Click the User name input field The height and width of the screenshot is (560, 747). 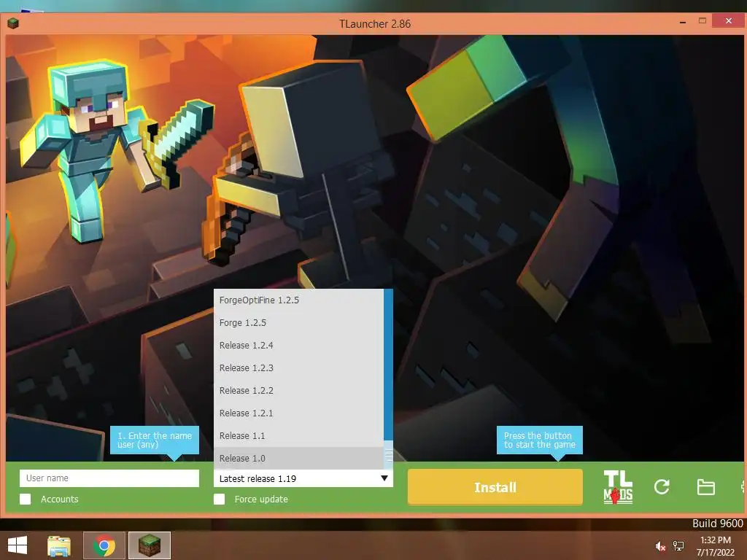109,478
